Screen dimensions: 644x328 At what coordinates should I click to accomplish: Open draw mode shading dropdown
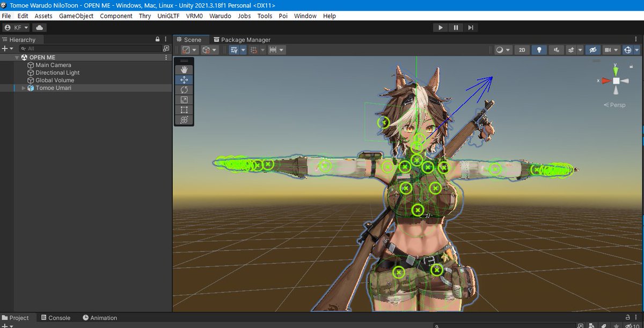coord(503,50)
